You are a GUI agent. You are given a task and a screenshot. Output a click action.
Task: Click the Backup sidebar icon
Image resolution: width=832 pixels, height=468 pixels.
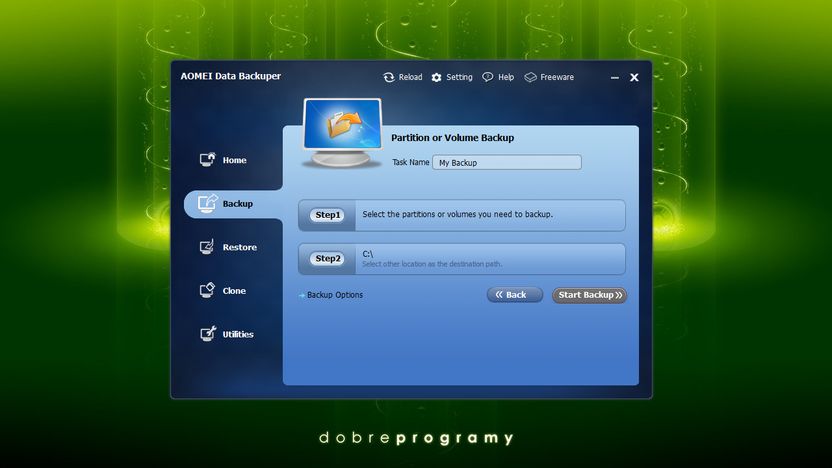click(207, 203)
